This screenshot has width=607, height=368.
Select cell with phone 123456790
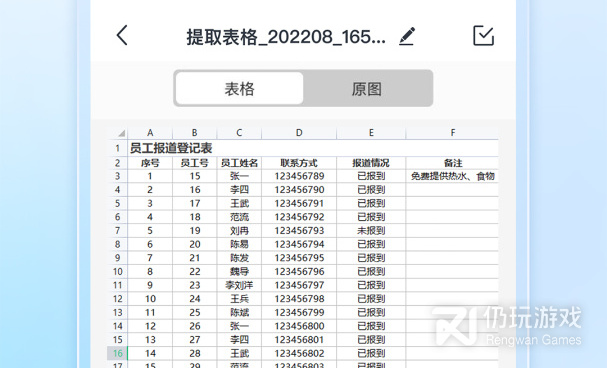[x=299, y=190]
